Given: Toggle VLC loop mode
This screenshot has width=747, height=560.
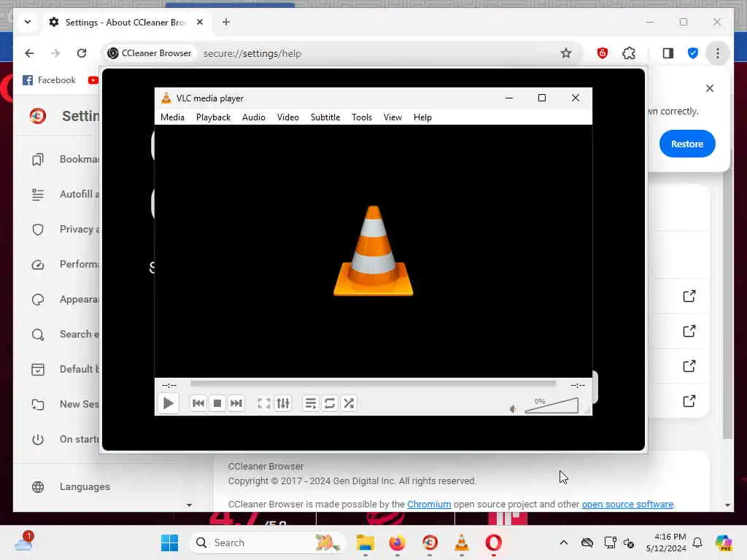Looking at the screenshot, I should click(x=329, y=403).
